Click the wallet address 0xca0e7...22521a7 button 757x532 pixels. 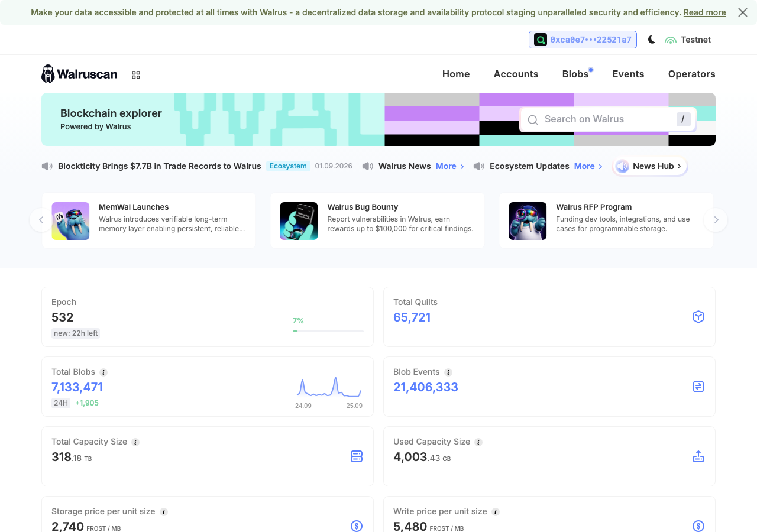click(x=583, y=40)
